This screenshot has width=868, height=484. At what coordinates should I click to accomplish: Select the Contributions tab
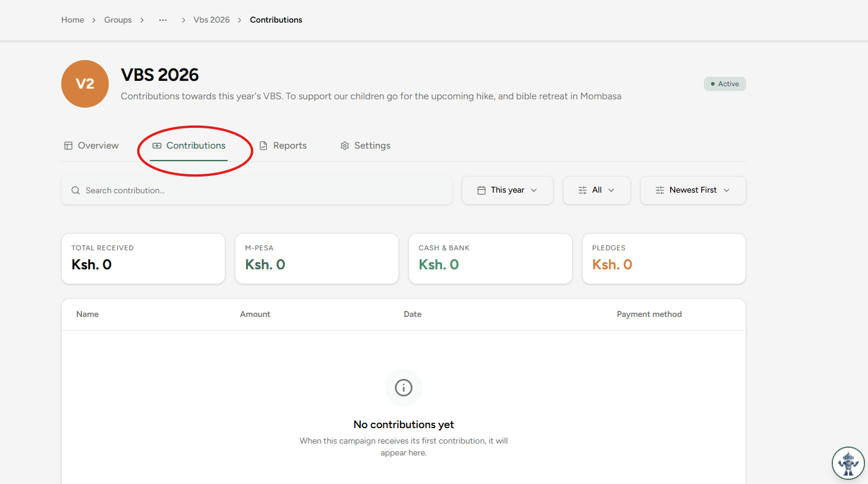pos(189,146)
